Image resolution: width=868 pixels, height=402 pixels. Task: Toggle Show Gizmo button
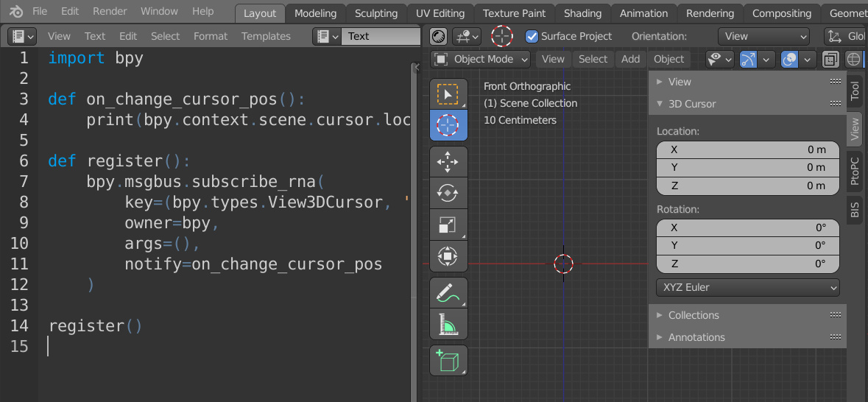click(748, 59)
